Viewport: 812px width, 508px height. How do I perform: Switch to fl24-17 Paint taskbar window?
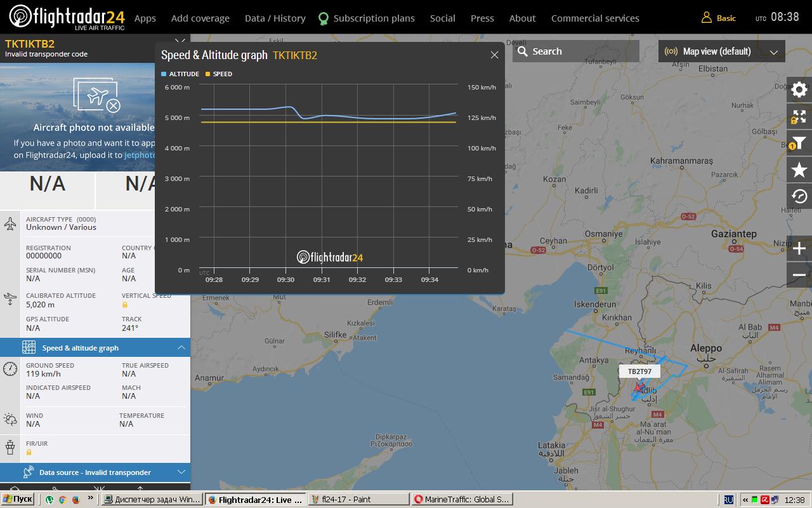pyautogui.click(x=359, y=499)
